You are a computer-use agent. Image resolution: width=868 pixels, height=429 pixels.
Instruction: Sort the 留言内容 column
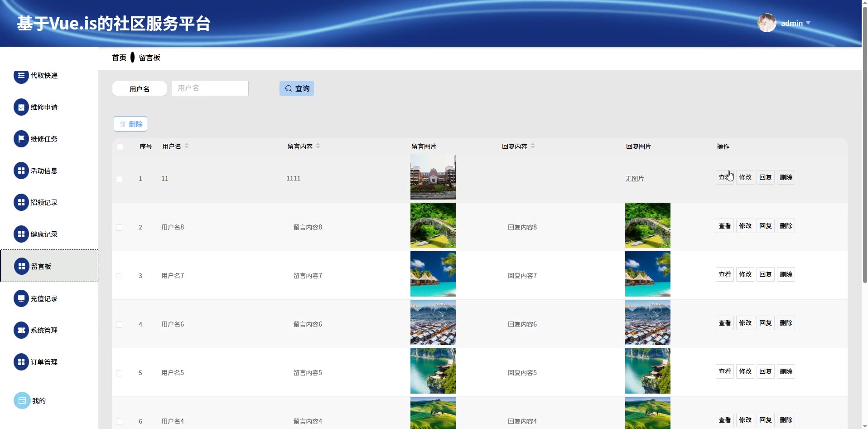pyautogui.click(x=318, y=146)
